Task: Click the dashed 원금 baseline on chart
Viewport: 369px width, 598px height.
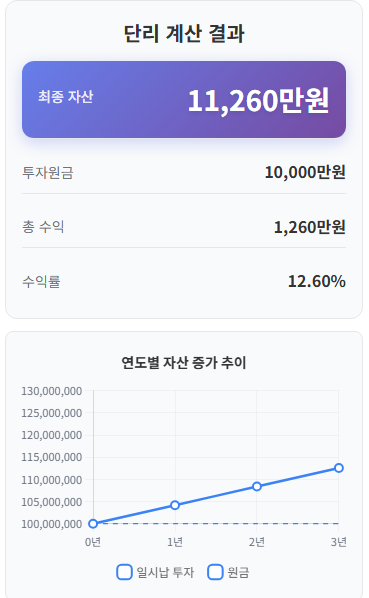Action: [x=216, y=524]
